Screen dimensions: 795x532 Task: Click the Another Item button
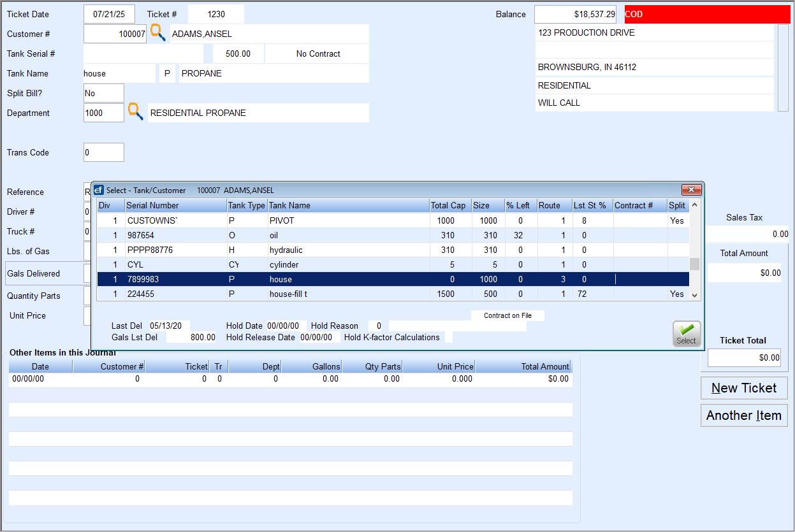coord(743,415)
